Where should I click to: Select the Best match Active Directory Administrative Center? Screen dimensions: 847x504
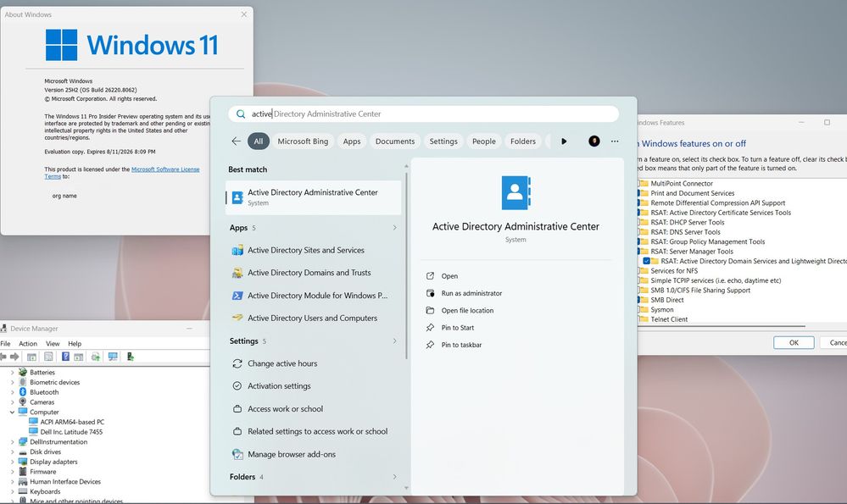(314, 197)
